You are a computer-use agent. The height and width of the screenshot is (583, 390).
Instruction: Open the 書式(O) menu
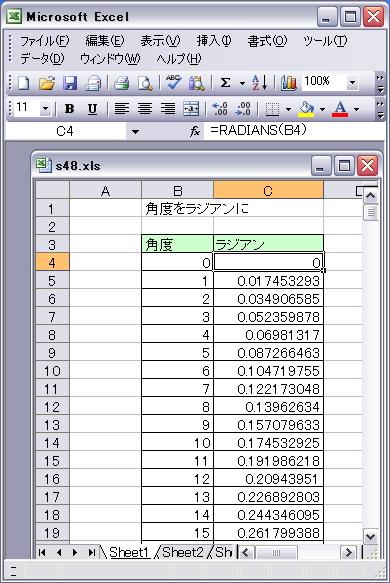[267, 41]
